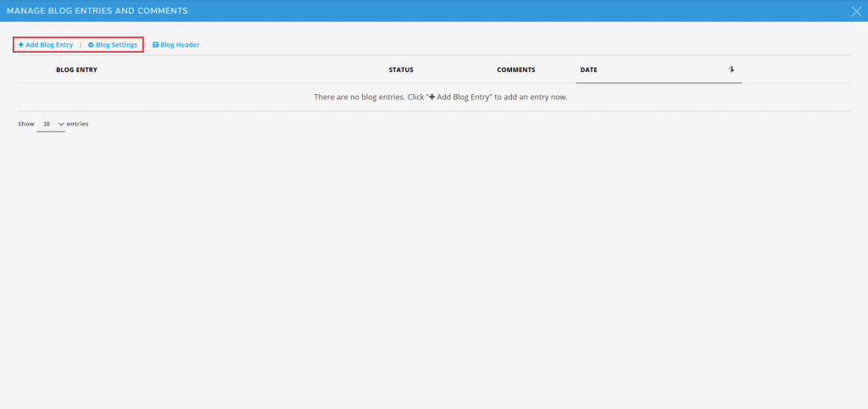Sort by the DATE column header

588,70
